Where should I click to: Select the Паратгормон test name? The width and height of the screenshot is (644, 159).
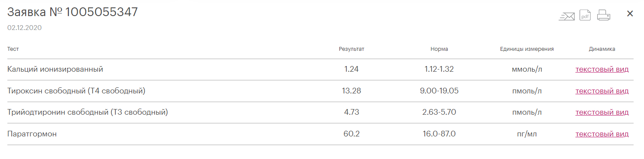32,134
